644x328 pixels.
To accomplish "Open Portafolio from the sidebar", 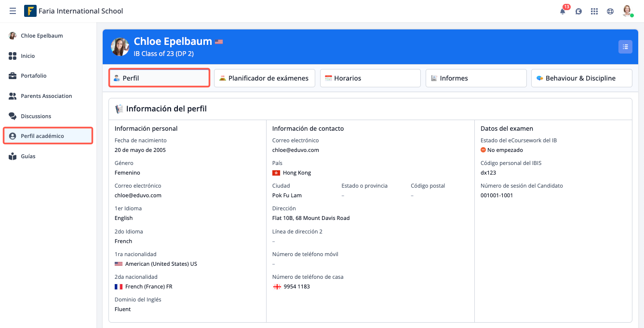I will (34, 76).
